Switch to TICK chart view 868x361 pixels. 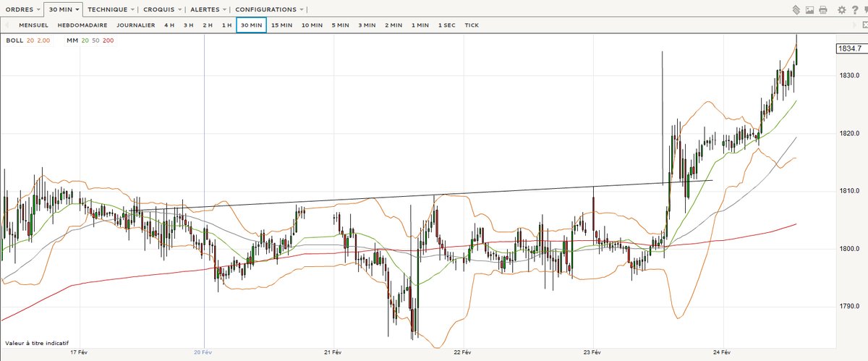(472, 25)
